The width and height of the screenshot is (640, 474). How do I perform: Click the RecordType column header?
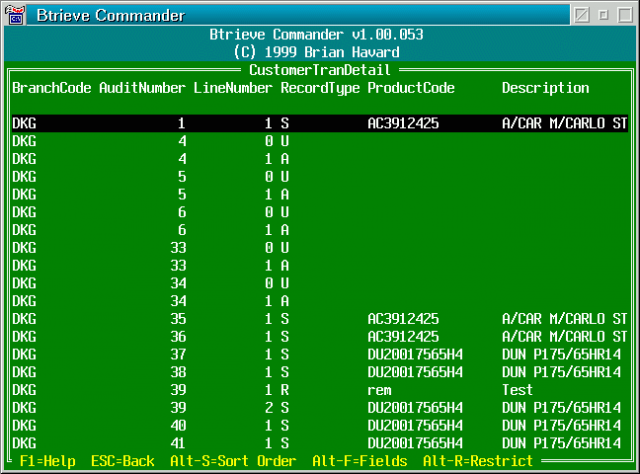tap(320, 88)
